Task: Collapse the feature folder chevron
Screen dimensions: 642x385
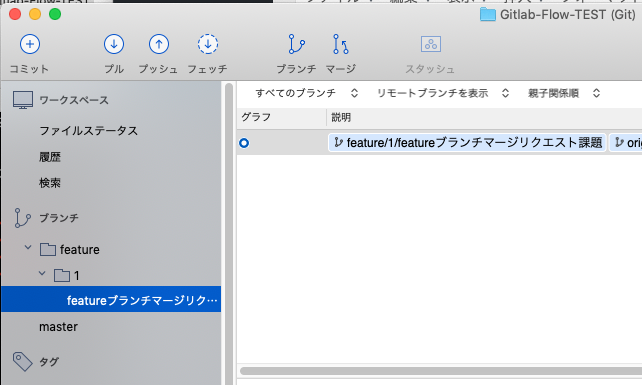Action: (28, 247)
